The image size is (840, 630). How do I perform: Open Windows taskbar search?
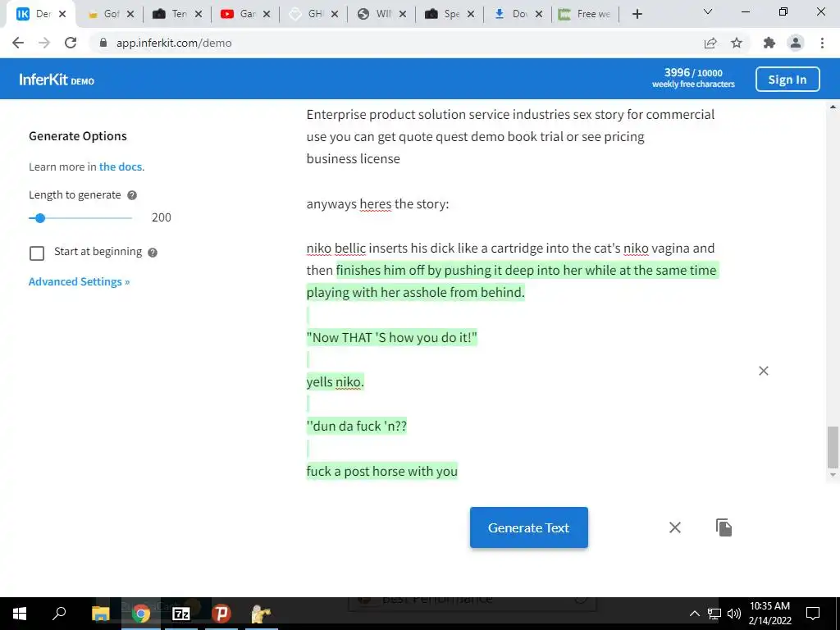pyautogui.click(x=59, y=613)
